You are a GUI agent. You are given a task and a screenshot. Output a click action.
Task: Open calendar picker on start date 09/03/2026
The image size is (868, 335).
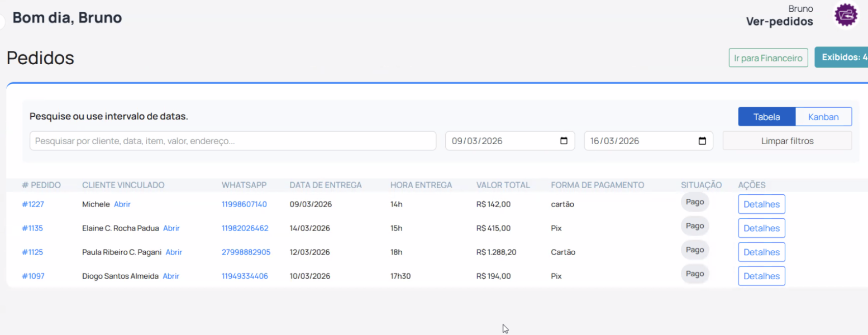click(x=564, y=141)
